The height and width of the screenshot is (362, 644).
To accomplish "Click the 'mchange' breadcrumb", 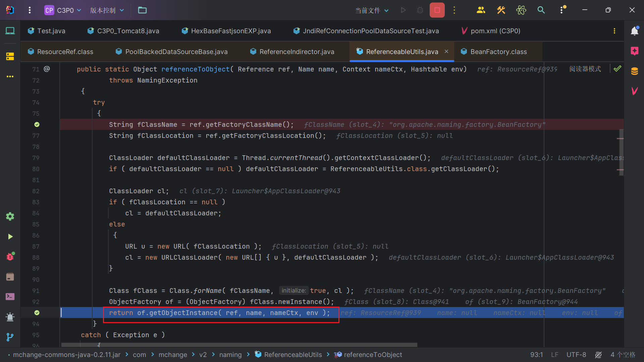I will 173,355.
